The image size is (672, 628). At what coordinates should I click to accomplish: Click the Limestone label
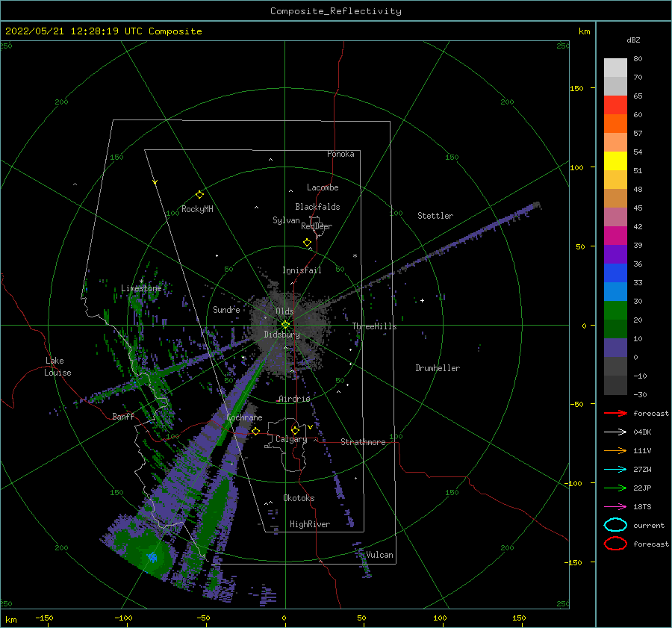(x=141, y=288)
